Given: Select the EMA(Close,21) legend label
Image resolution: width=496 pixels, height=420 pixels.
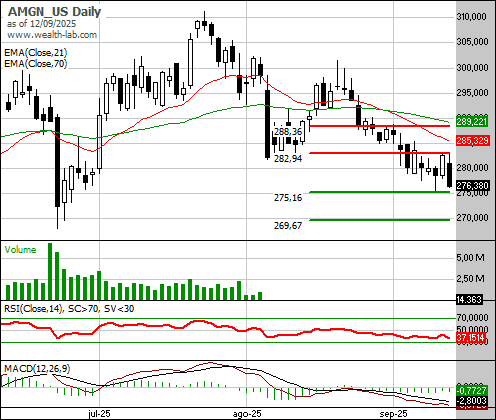Looking at the screenshot, I should click(x=36, y=53).
